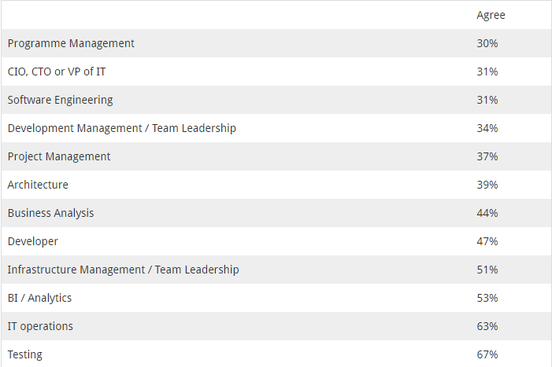Select Infrastructure Management / Team Leadership label

[x=123, y=270]
